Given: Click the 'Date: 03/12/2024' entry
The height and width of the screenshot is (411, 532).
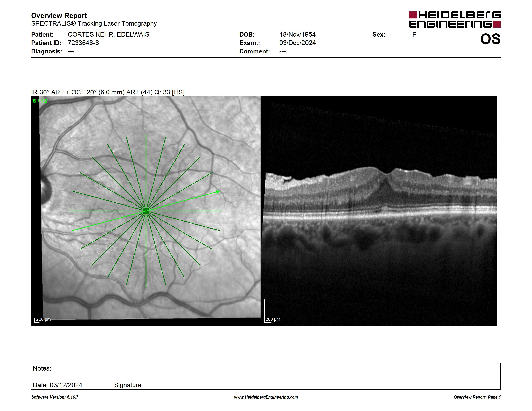Looking at the screenshot, I should [57, 385].
